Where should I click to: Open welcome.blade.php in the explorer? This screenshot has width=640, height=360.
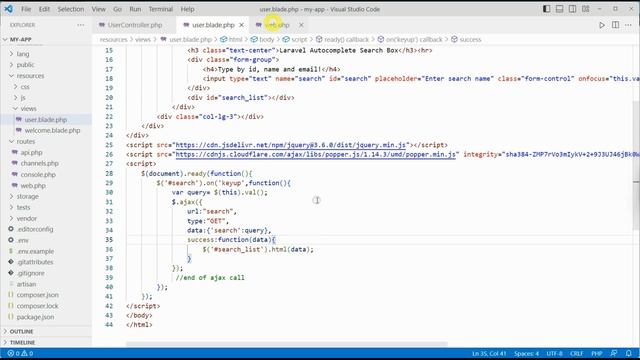(x=46, y=130)
